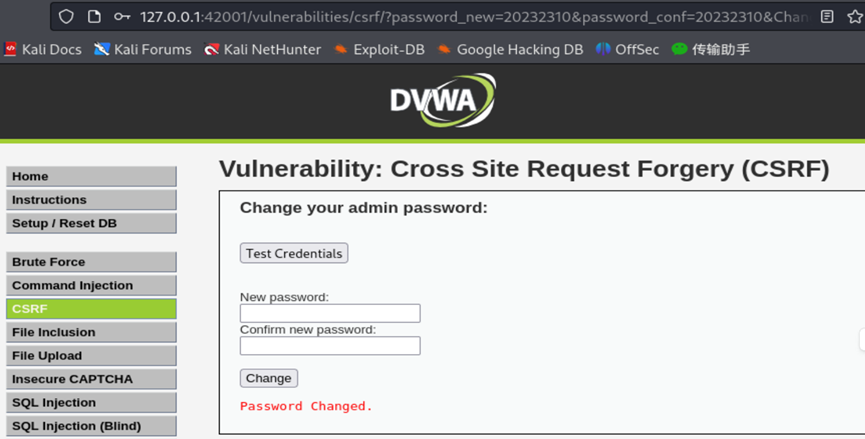Image resolution: width=865 pixels, height=439 pixels.
Task: Click the key permissions icon in address bar
Action: click(x=122, y=16)
